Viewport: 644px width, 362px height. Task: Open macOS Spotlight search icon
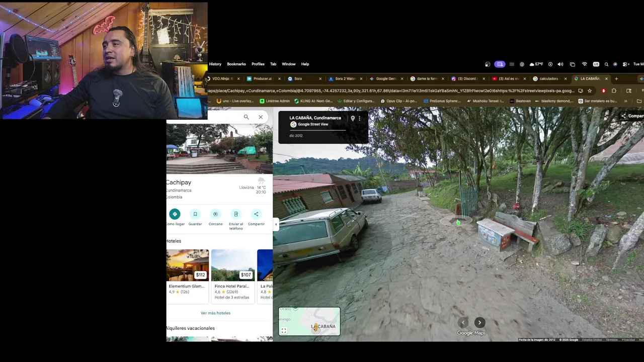[x=606, y=64]
